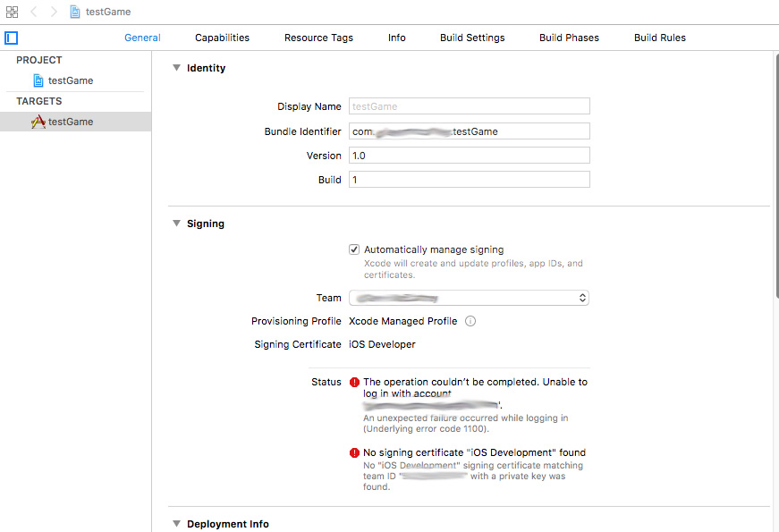Open the Team dropdown
779x532 pixels.
pyautogui.click(x=469, y=298)
